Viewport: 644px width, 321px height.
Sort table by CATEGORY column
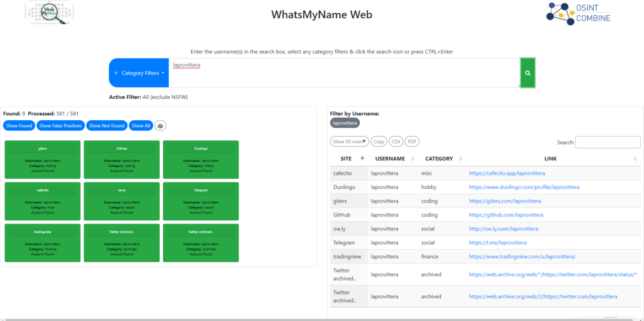(438, 158)
